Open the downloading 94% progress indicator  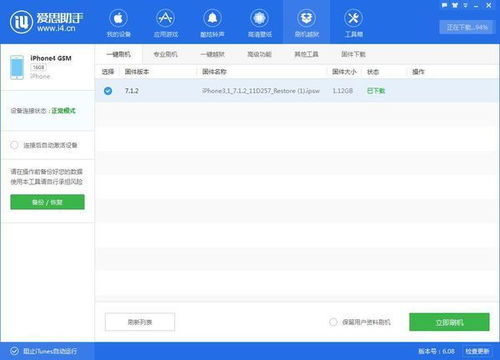(466, 27)
